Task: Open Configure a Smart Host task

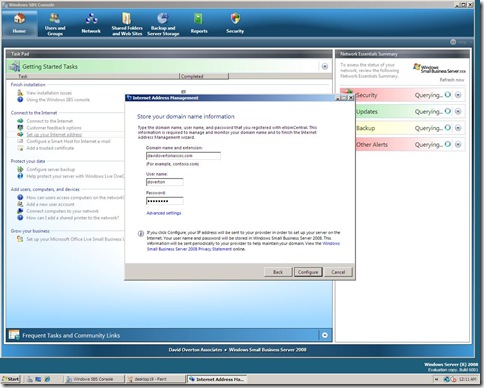Action: pos(68,141)
